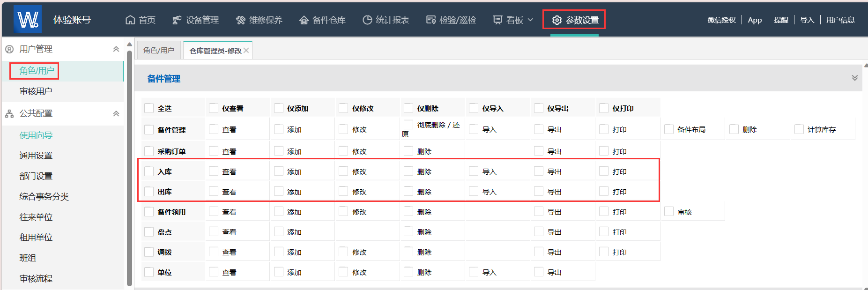Collapse the 备件管理 panel chevron
This screenshot has height=290, width=868.
click(x=855, y=78)
